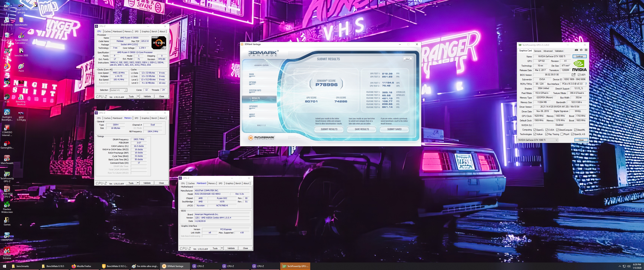This screenshot has width=644, height=270.
Task: Open the Advanced tab in GPU-Z
Action: [548, 51]
